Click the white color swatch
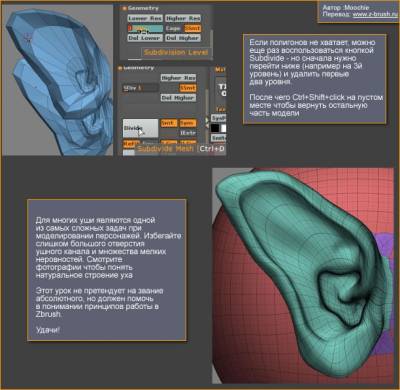400x390 pixels. pyautogui.click(x=224, y=128)
